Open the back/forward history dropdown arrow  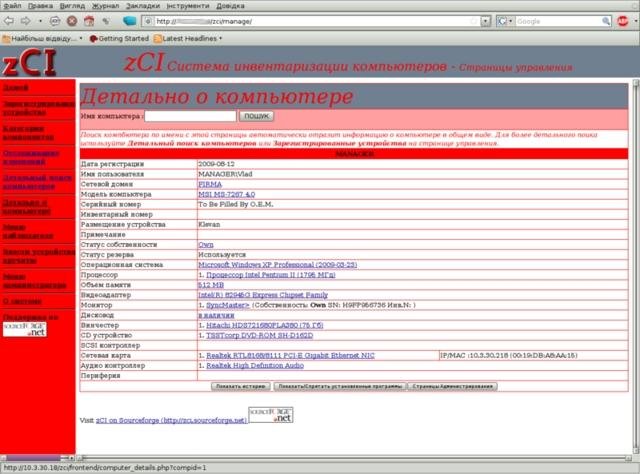coord(40,21)
